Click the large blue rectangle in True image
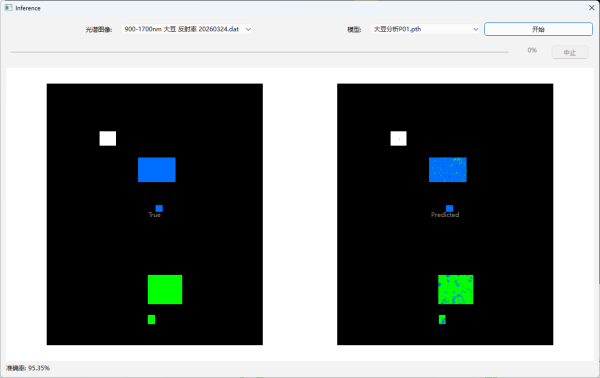Image resolution: width=600 pixels, height=378 pixels. tap(157, 169)
